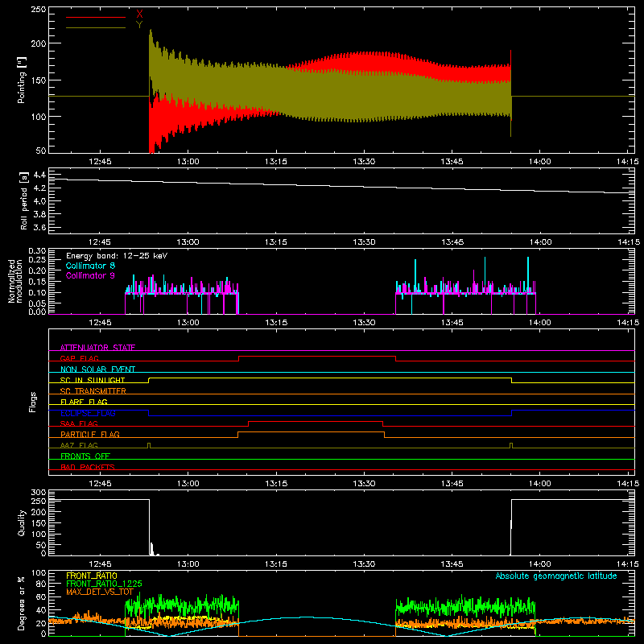Click the SAA_FLAG label
644x644 pixels.
coord(79,423)
